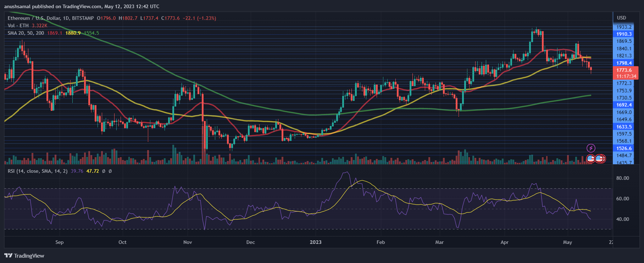Open the standalone US flag economic event marker
Image resolution: width=644 pixels, height=263 pixels.
[x=590, y=159]
